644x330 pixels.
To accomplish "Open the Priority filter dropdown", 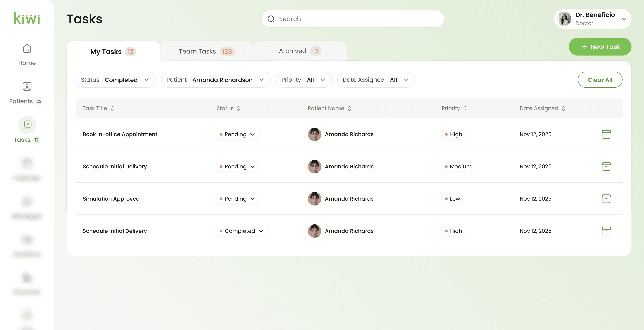I will pos(304,80).
